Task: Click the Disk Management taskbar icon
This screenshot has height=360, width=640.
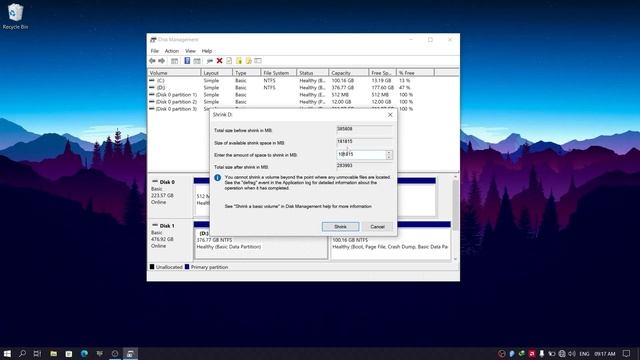Action: pyautogui.click(x=130, y=353)
